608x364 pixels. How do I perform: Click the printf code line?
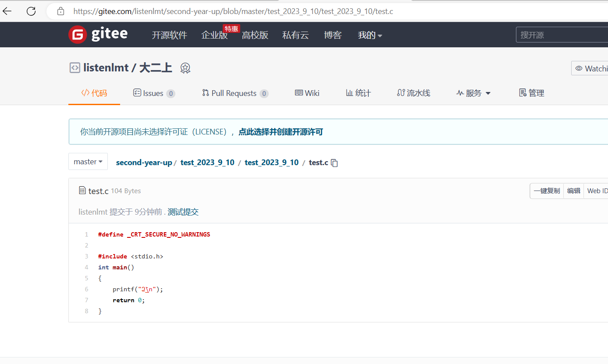click(138, 289)
